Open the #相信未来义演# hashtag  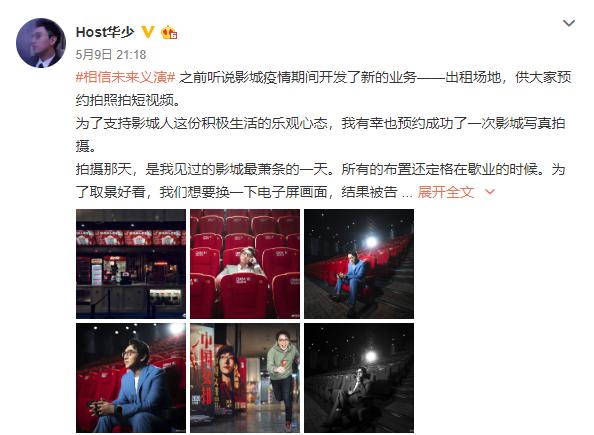tap(125, 77)
